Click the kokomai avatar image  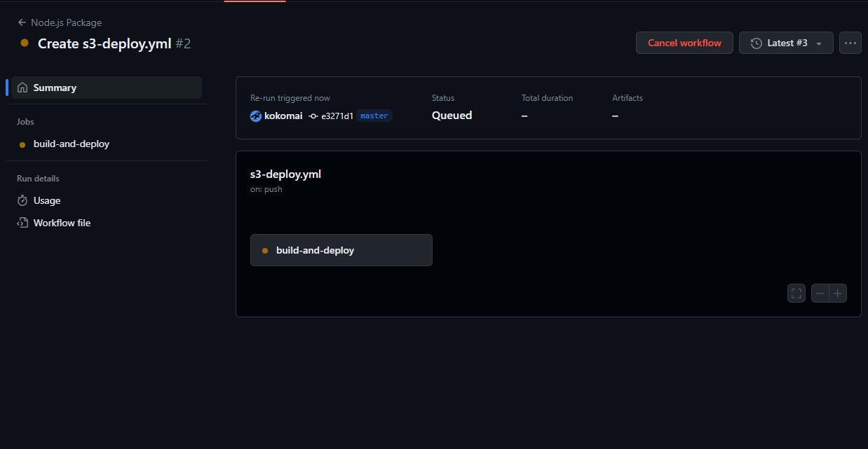[x=256, y=116]
